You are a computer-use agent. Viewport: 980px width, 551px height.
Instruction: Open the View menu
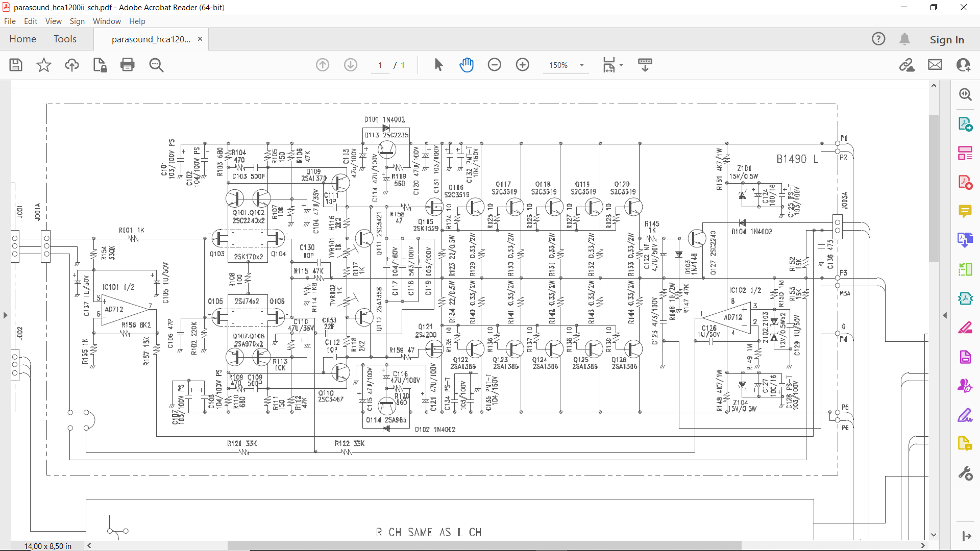[54, 21]
